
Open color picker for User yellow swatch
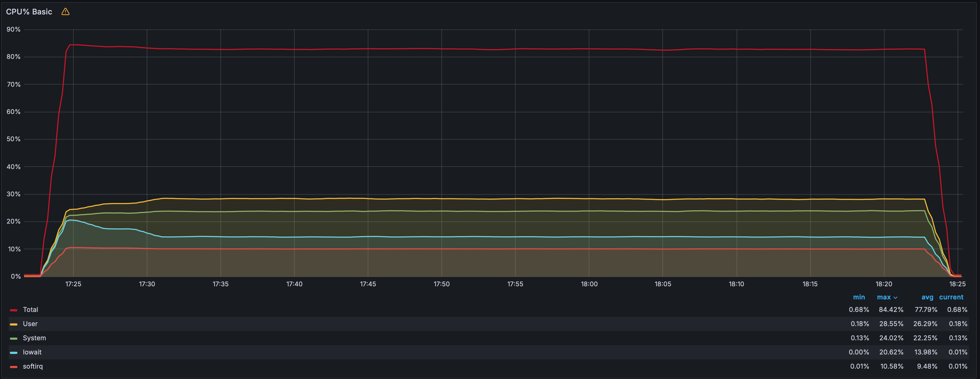[14, 324]
